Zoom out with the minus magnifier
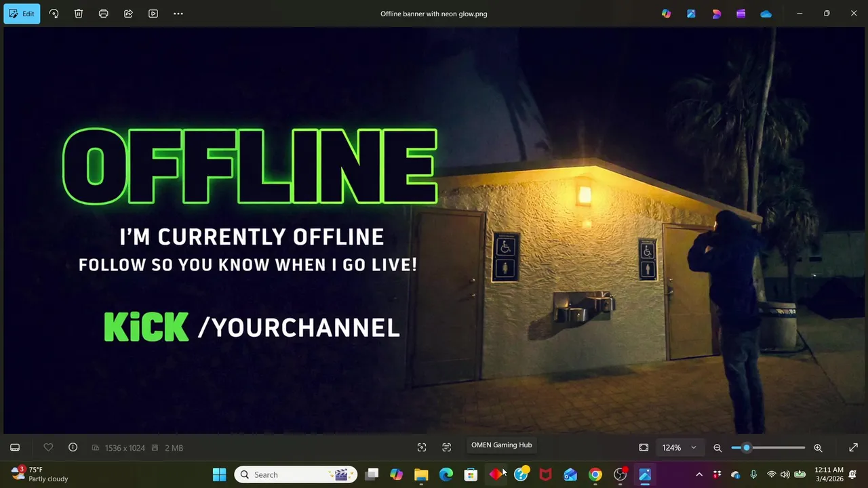This screenshot has height=488, width=868. (x=717, y=447)
